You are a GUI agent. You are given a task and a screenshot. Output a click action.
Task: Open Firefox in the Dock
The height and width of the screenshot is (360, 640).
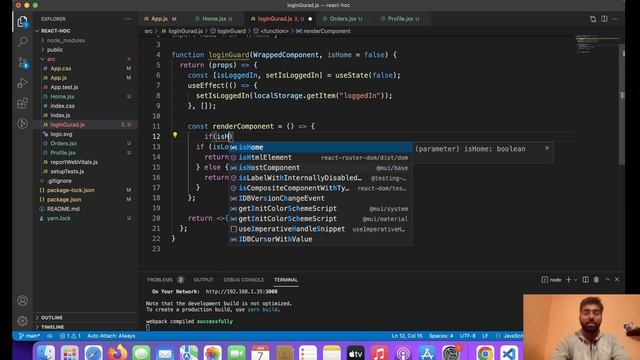click(117, 353)
